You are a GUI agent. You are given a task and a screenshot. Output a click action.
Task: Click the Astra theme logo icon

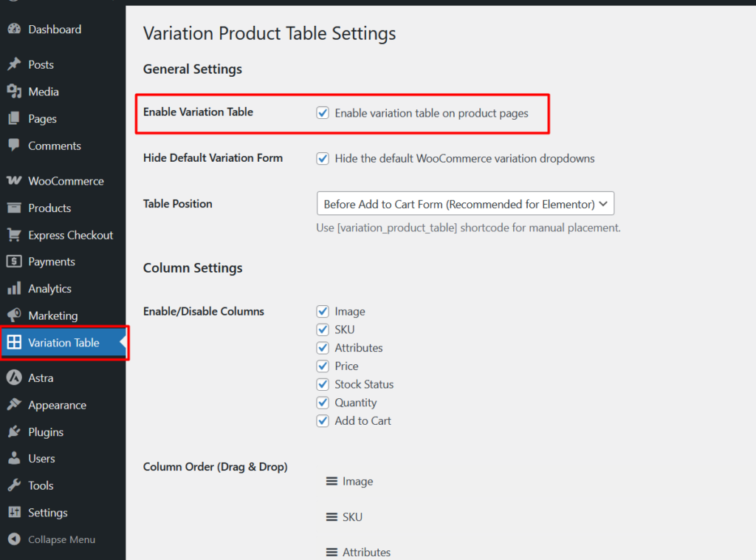click(13, 378)
